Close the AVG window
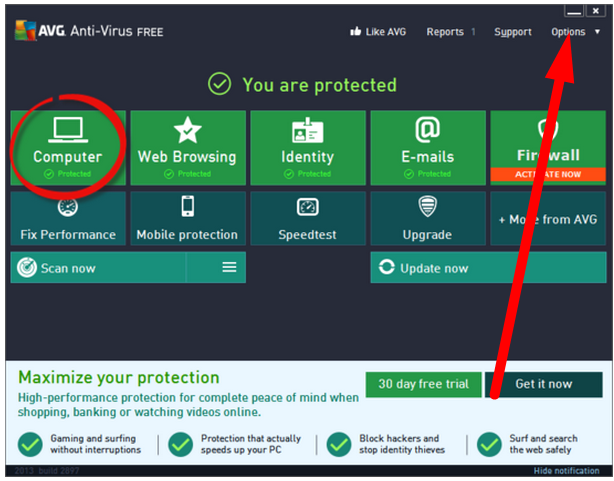Viewport: 614px width, 481px height. [596, 11]
